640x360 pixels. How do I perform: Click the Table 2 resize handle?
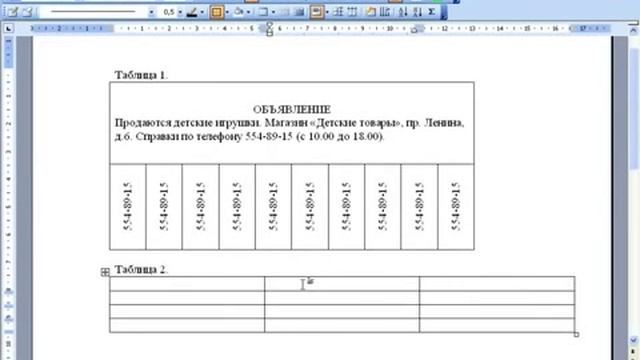576,335
